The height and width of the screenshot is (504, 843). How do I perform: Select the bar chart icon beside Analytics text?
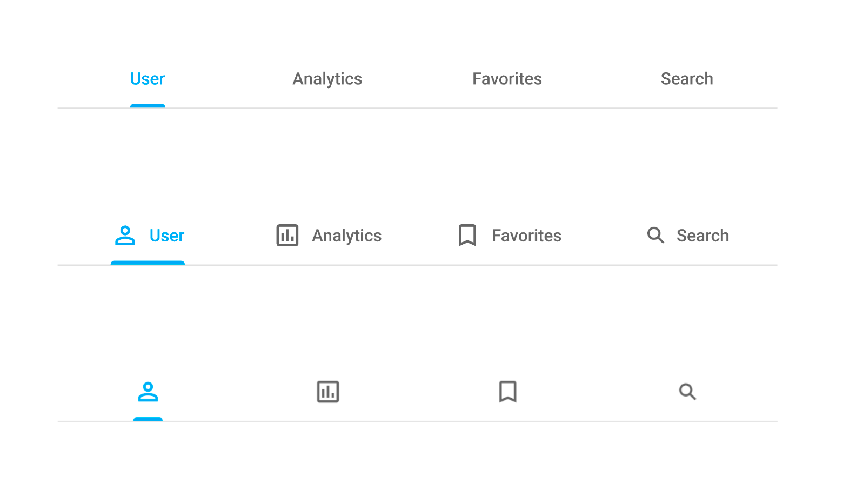pos(287,236)
